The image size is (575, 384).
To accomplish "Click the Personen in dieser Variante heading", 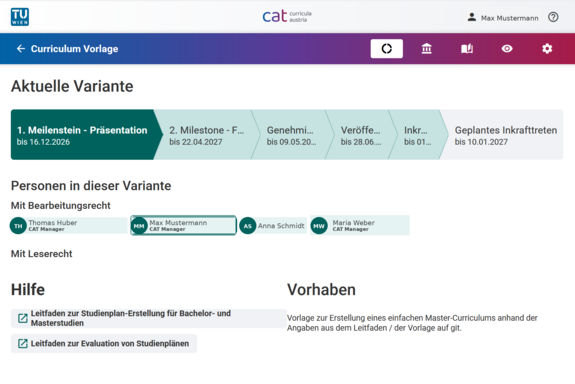I will pos(91,186).
